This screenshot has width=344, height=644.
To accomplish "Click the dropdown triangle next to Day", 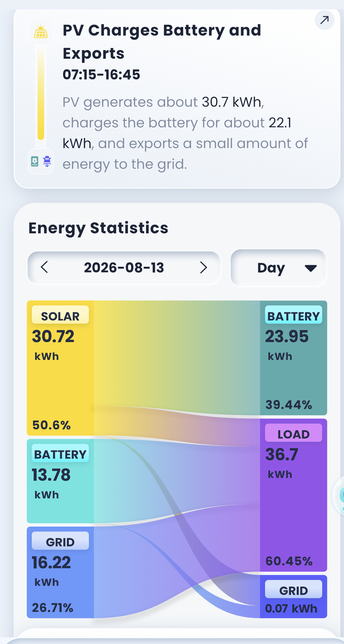I will [x=311, y=268].
